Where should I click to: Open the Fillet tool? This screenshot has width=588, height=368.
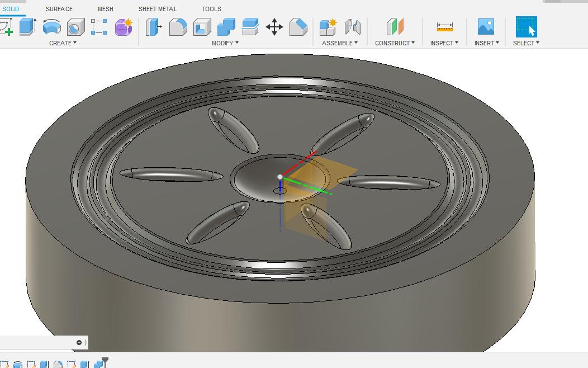(177, 27)
